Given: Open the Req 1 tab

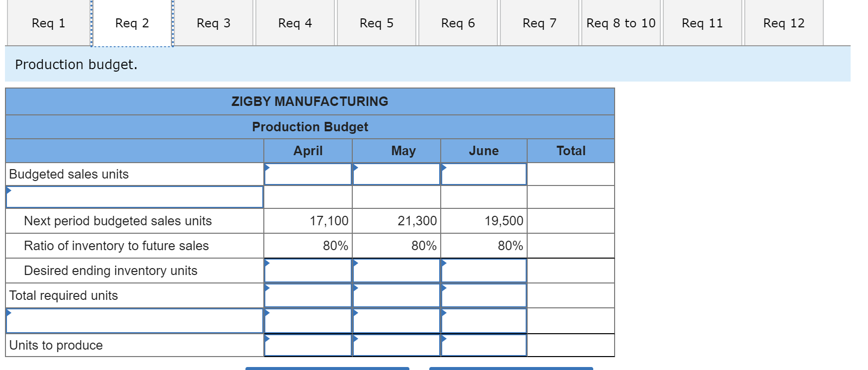Looking at the screenshot, I should [x=49, y=23].
